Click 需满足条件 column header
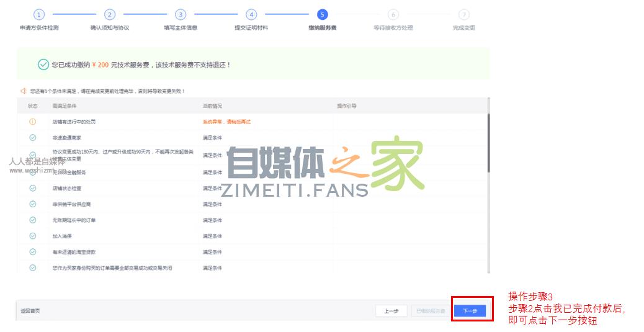This screenshot has height=332, width=644. click(64, 106)
